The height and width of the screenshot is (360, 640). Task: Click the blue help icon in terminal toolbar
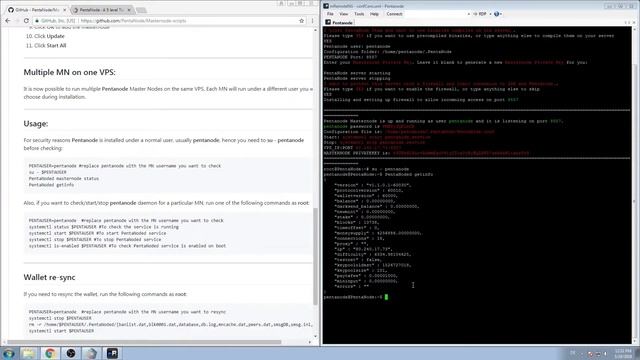coord(496,14)
